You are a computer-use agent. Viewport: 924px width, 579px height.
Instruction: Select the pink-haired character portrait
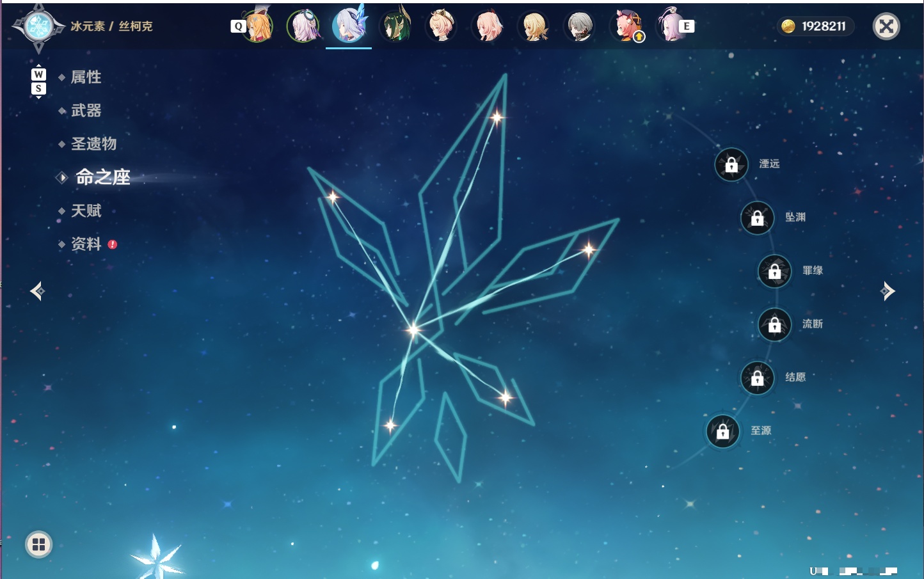489,26
